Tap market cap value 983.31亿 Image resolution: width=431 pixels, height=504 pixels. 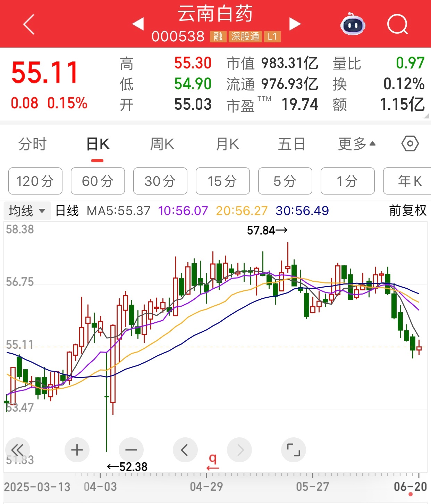click(289, 63)
